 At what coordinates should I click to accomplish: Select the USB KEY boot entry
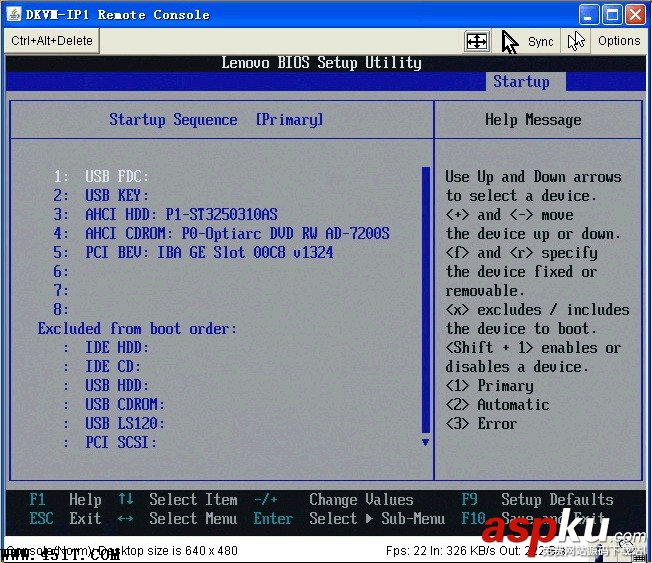click(x=101, y=195)
